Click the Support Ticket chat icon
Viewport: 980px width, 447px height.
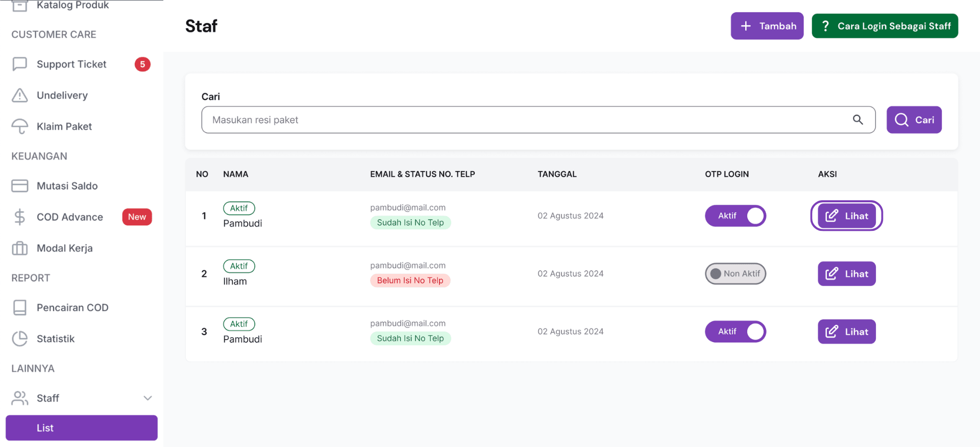point(19,64)
